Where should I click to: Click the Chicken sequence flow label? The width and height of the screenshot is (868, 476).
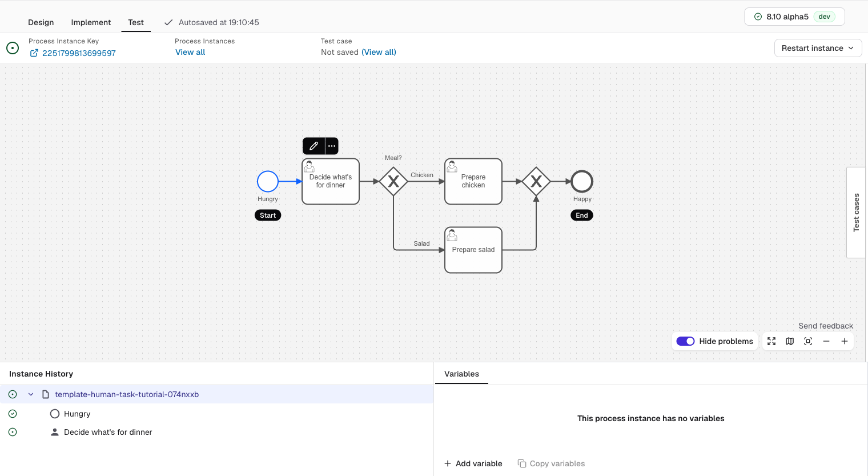(422, 175)
